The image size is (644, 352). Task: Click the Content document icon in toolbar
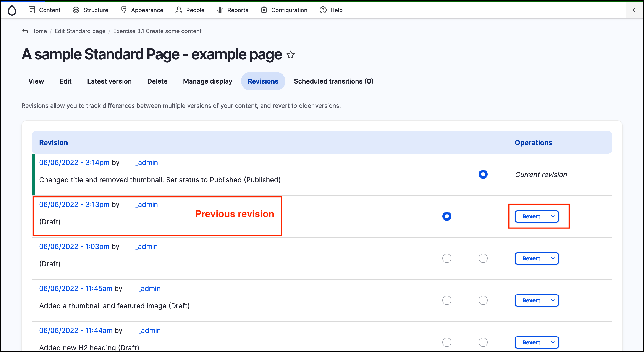tap(32, 10)
